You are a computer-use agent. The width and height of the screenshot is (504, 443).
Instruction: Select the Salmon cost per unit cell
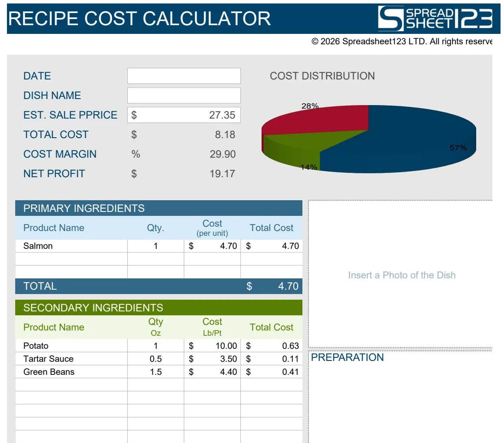[212, 246]
